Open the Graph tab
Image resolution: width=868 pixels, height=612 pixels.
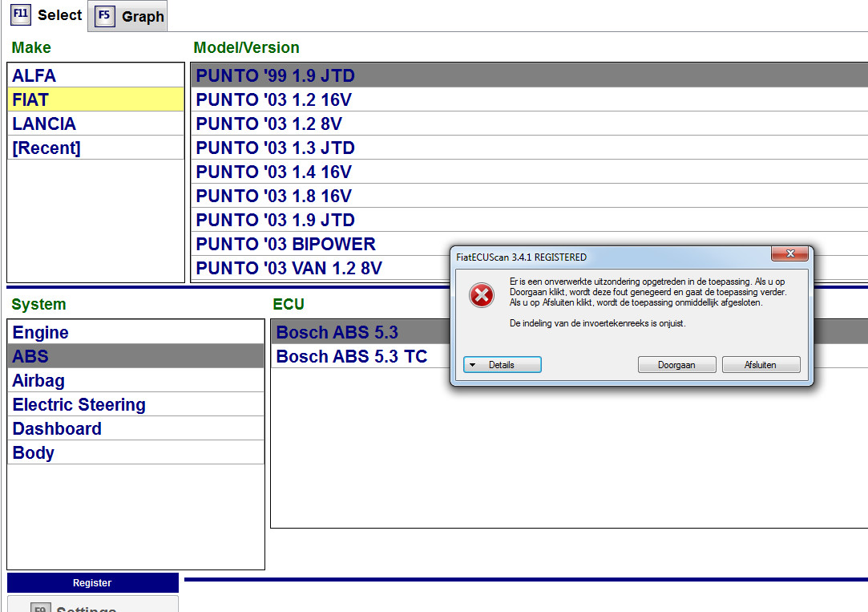tap(128, 16)
